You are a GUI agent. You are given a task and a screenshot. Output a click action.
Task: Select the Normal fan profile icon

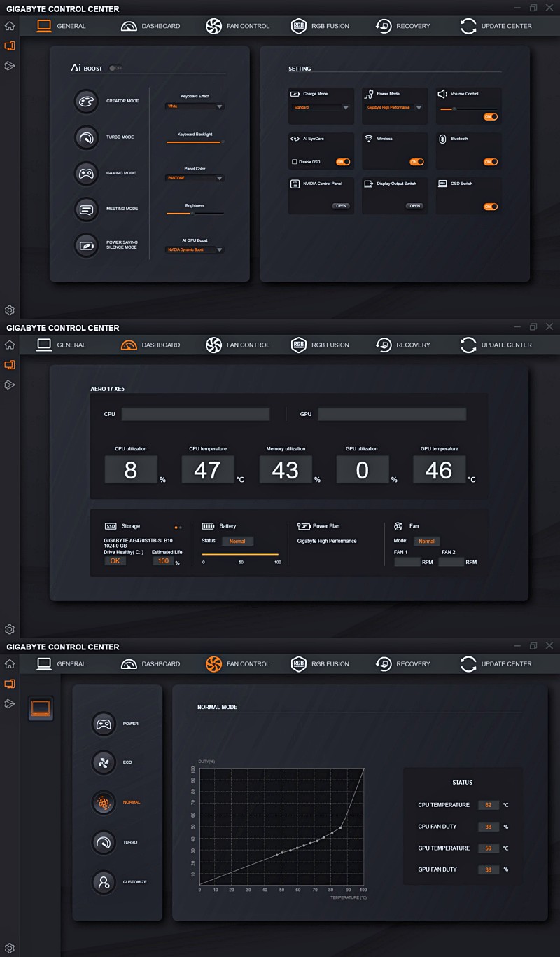click(104, 803)
